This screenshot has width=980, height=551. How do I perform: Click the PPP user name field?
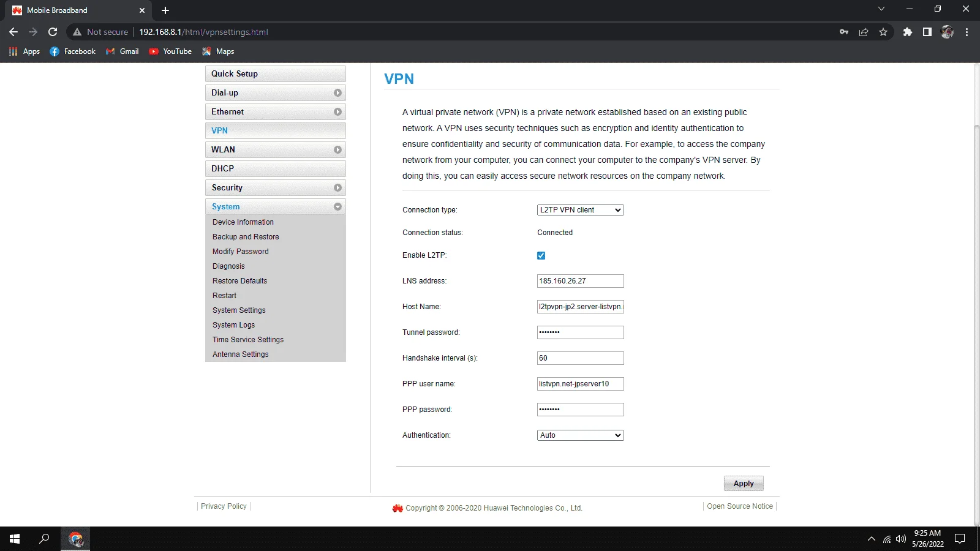(580, 384)
